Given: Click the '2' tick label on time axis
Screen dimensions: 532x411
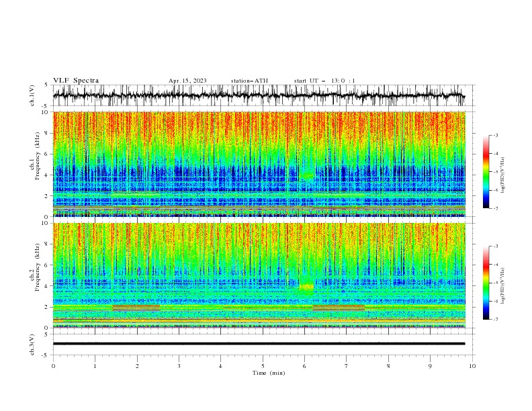Looking at the screenshot, I should coord(137,366).
